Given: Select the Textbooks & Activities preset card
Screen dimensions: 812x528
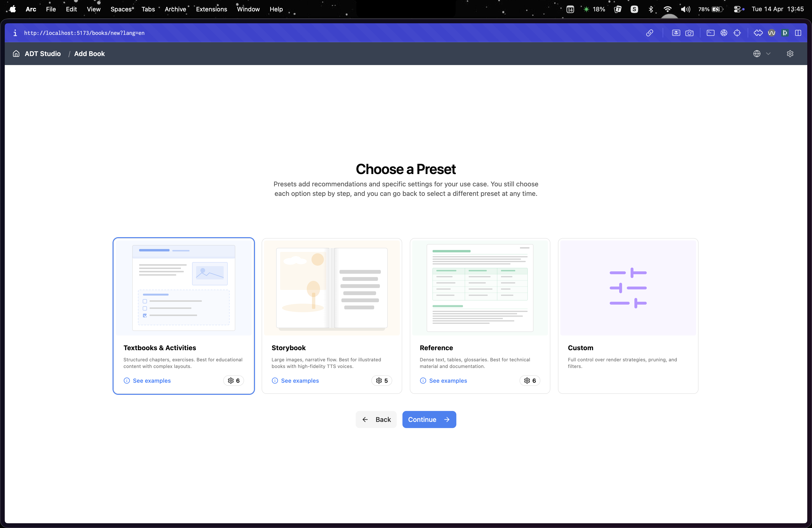Looking at the screenshot, I should click(184, 316).
